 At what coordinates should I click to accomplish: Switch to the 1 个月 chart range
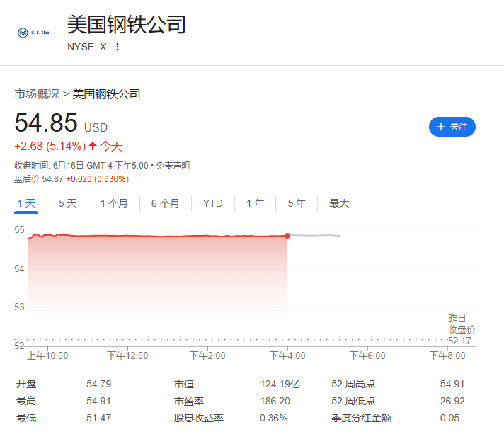114,203
